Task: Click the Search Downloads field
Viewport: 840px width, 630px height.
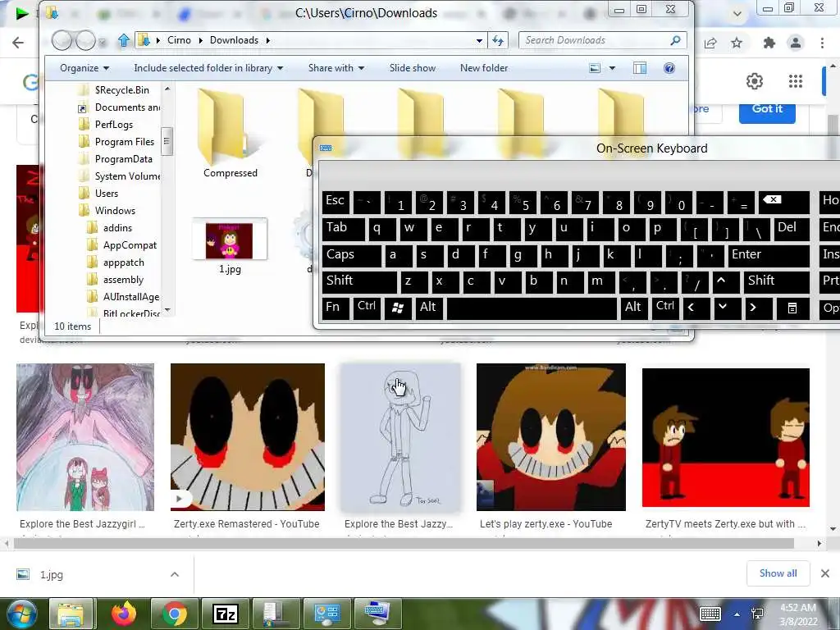Action: [603, 40]
